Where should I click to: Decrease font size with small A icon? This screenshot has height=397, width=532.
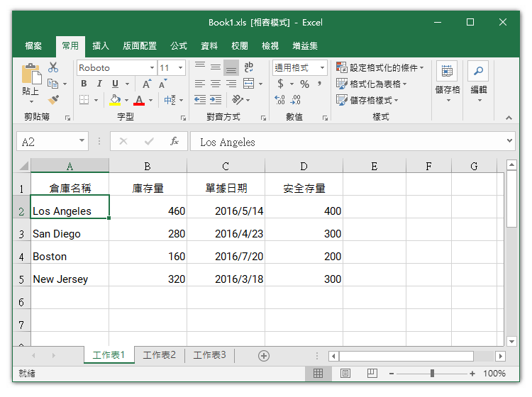[x=163, y=84]
